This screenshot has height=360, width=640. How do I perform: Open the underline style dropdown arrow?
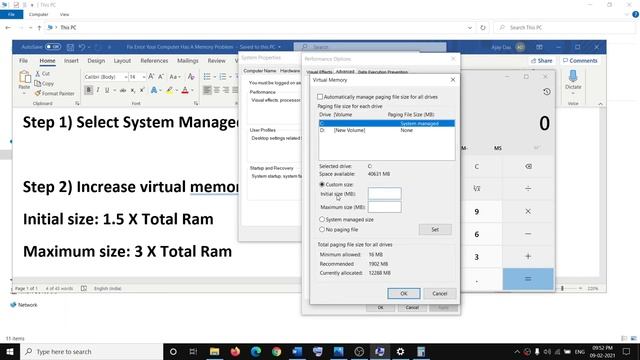click(114, 90)
